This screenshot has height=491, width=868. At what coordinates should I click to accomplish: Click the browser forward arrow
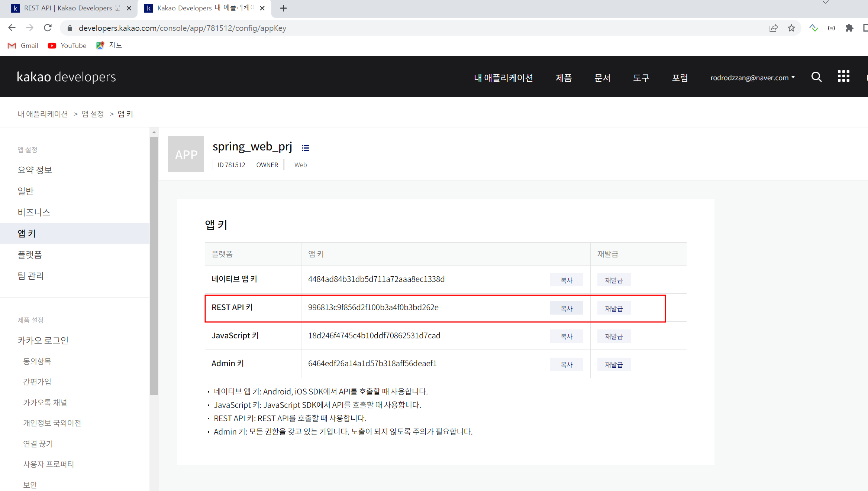click(30, 28)
